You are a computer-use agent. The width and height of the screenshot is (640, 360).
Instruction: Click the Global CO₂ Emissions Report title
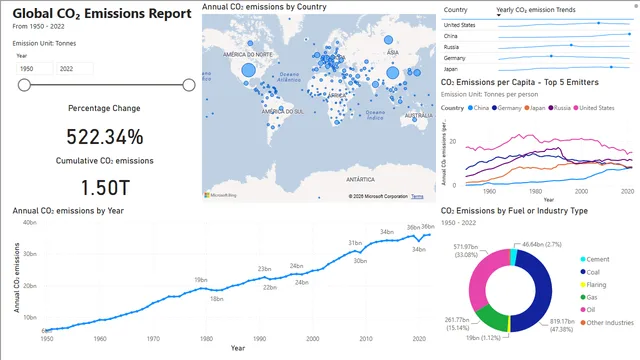click(x=102, y=13)
